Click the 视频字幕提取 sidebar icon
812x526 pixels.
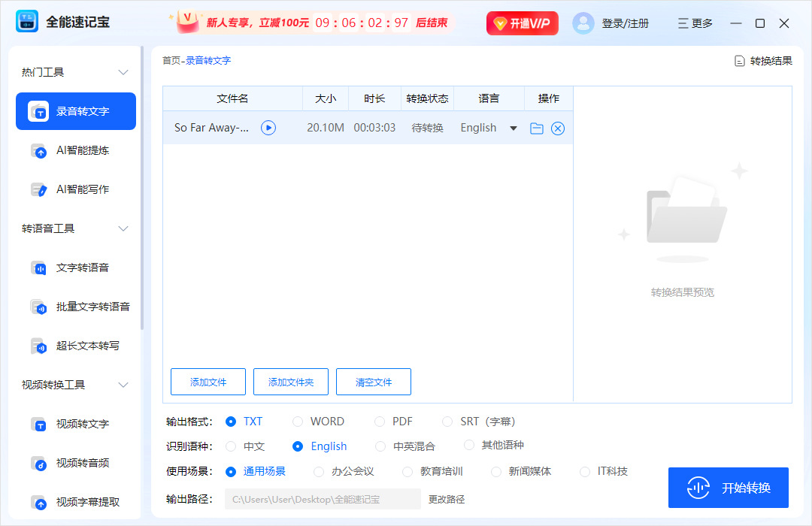(x=39, y=502)
